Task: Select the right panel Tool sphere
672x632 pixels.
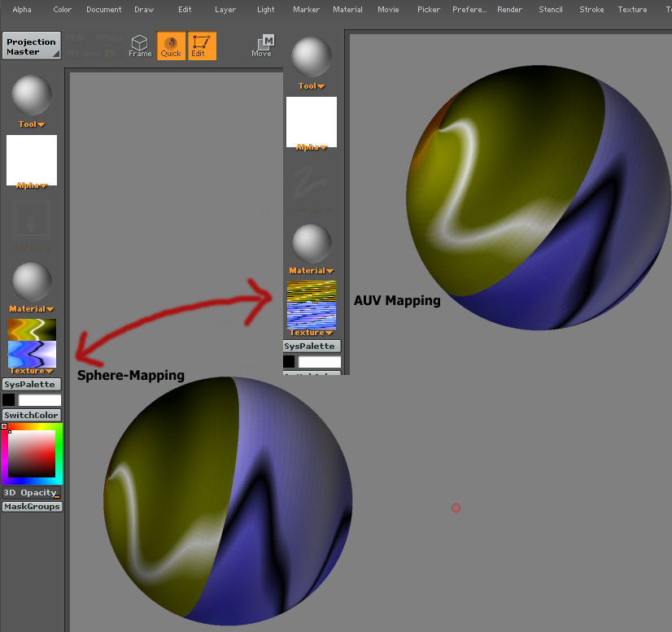Action: coord(312,57)
